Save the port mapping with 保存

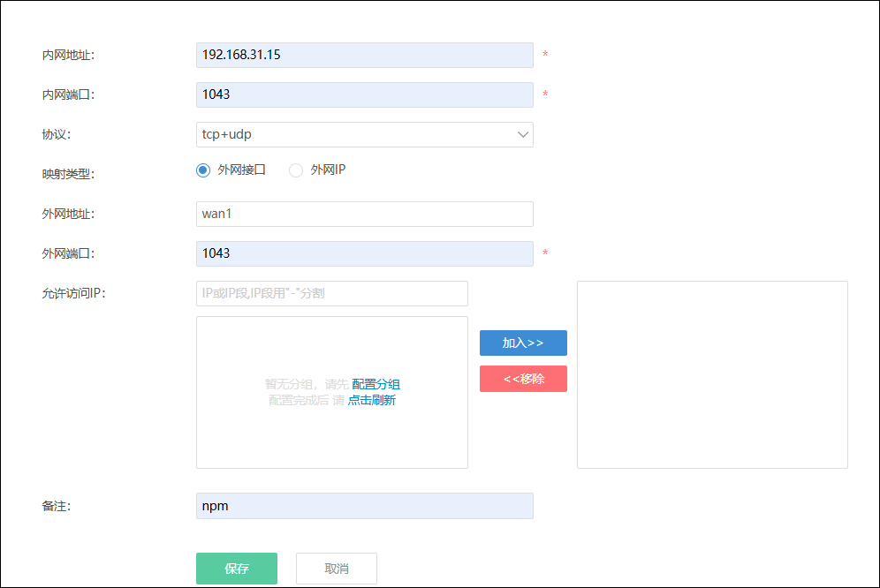tap(237, 569)
